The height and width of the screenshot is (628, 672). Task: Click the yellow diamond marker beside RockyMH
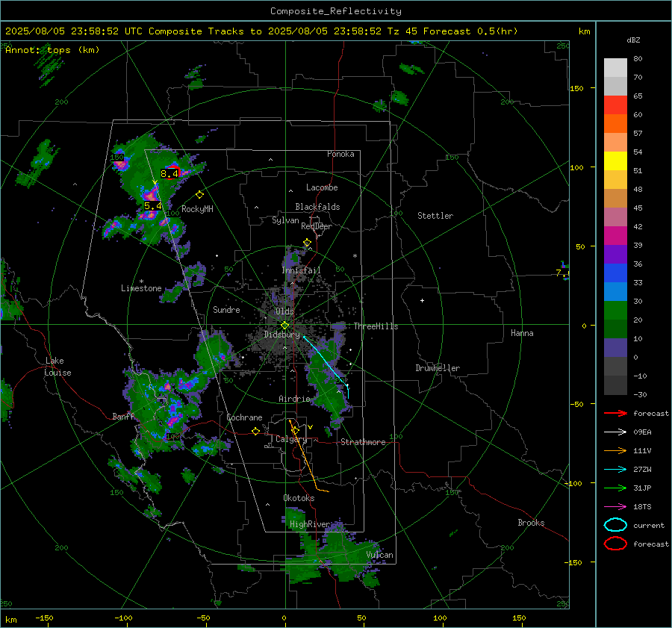coord(199,195)
